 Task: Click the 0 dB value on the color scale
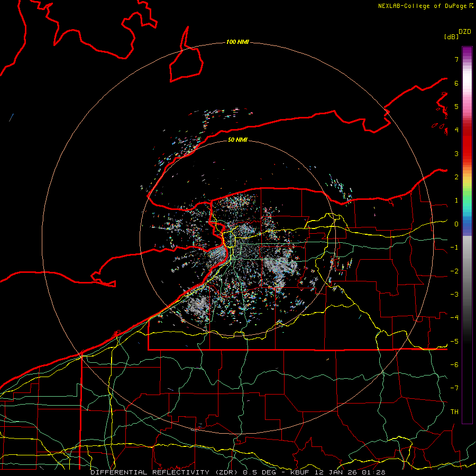[x=456, y=224]
